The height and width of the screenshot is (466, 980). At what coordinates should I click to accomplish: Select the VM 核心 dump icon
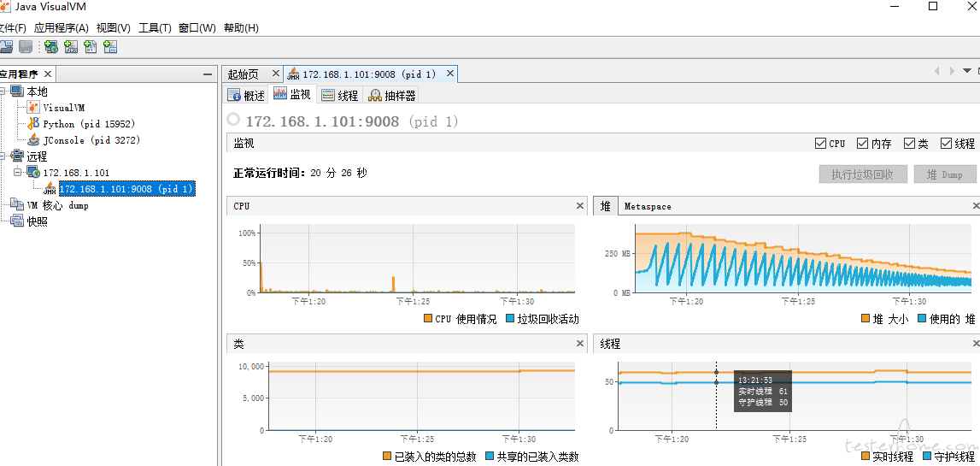click(x=17, y=205)
